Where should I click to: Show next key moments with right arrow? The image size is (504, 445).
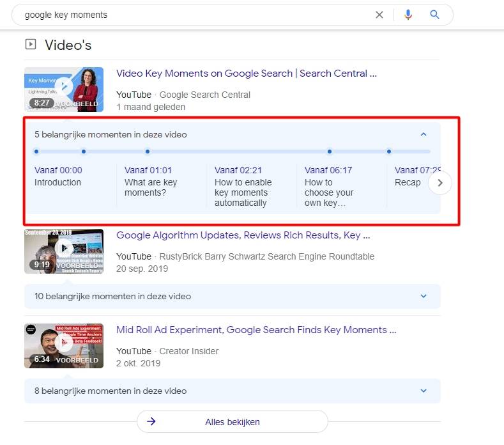[x=440, y=183]
